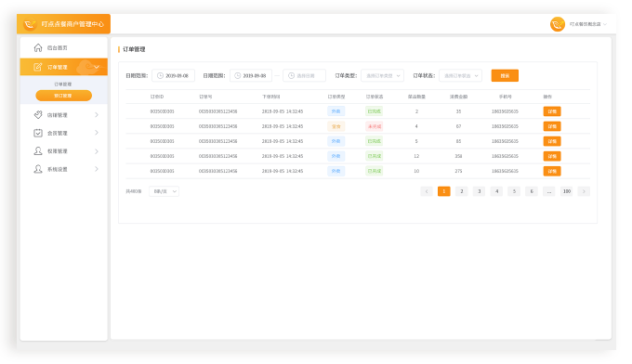Collapse the 订单管理 menu chevron
The image size is (632, 364).
click(97, 67)
